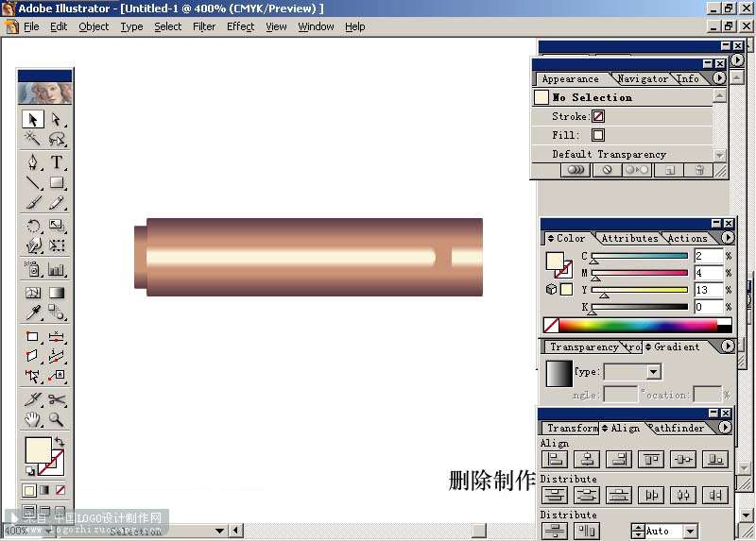Select the Pen tool
The width and height of the screenshot is (756, 541).
click(x=33, y=161)
